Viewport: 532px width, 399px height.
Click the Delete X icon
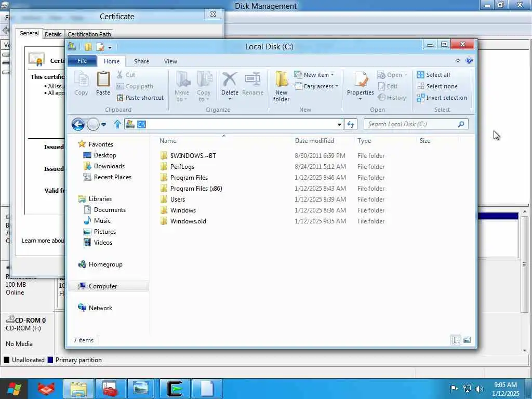(230, 80)
